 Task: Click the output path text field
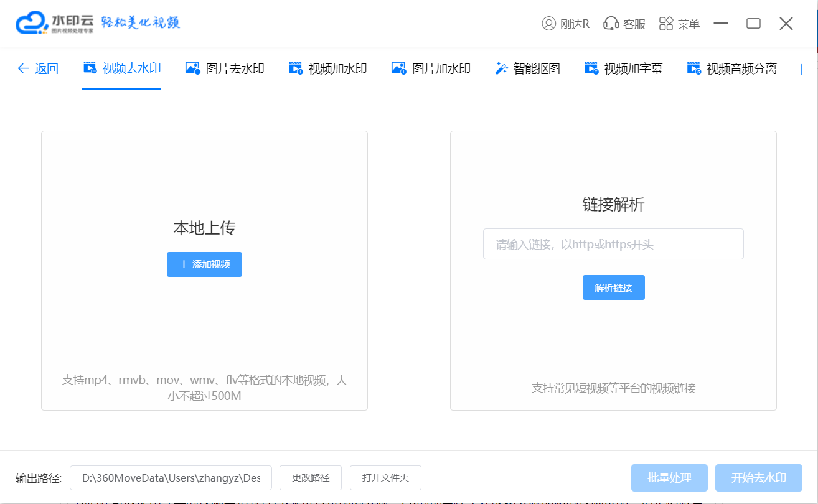[x=171, y=478]
